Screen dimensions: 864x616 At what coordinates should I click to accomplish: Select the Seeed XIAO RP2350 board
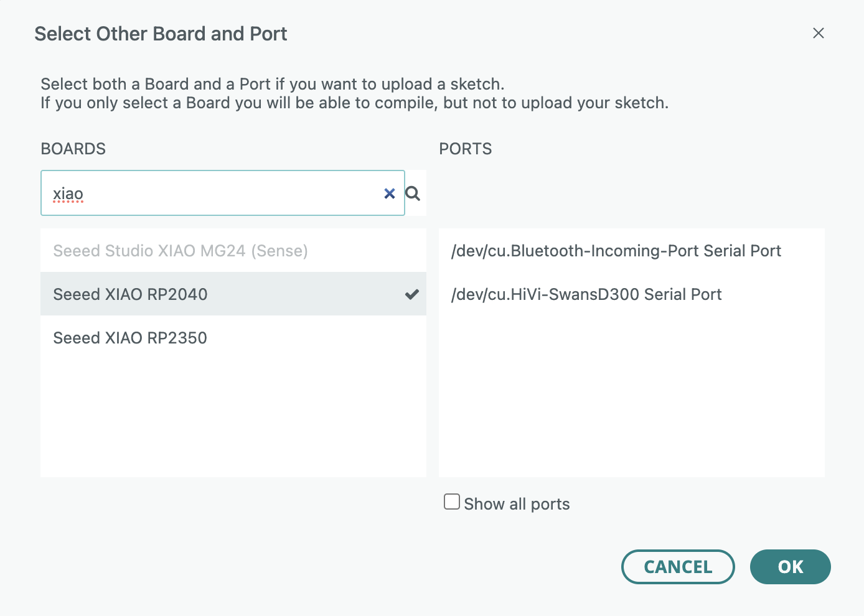[130, 337]
